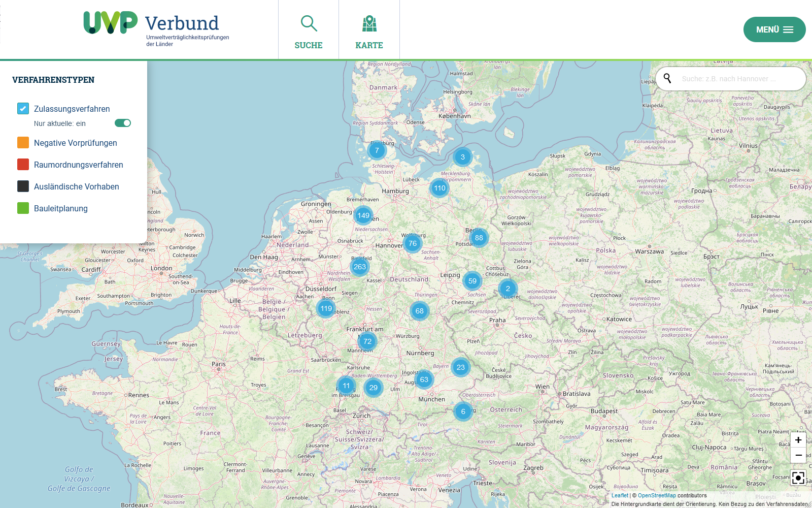This screenshot has width=812, height=508.
Task: Enable the orange Negative Vorprüfungen checkbox
Action: tap(23, 143)
